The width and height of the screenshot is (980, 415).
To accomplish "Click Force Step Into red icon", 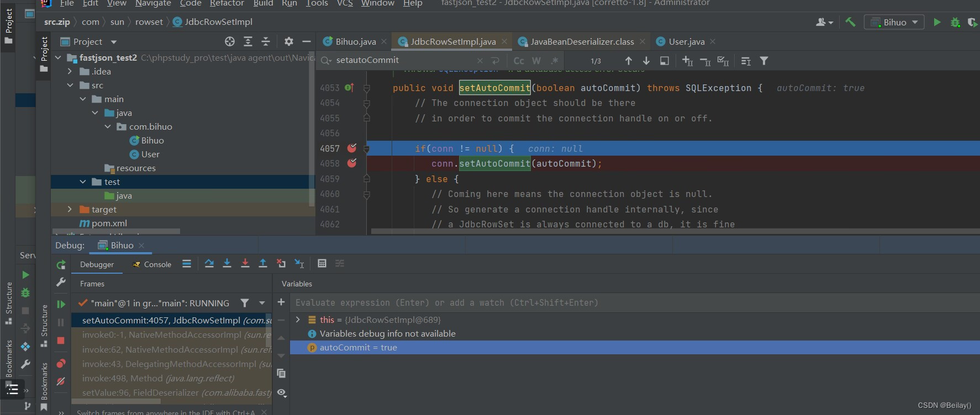I will [245, 264].
